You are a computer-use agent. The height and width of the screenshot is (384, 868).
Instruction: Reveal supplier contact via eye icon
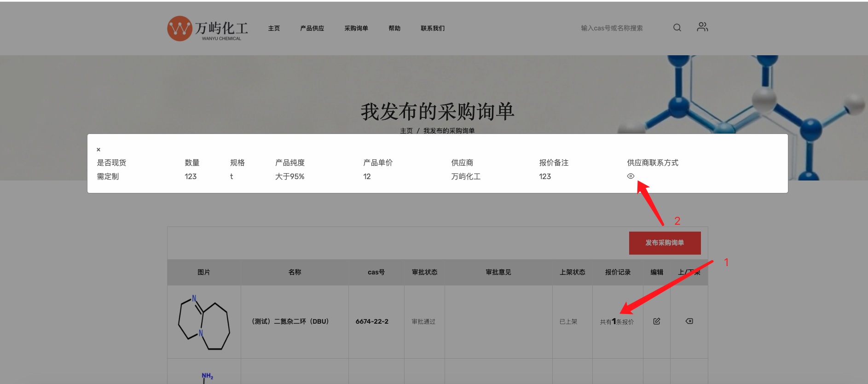(x=631, y=176)
